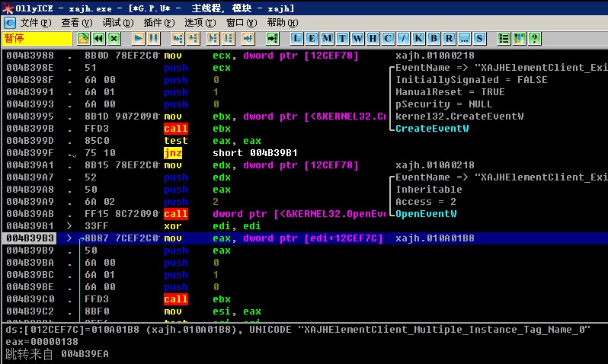Screen dimensions: 608x364
Task: Click the green Help question mark icon
Action: [x=534, y=38]
